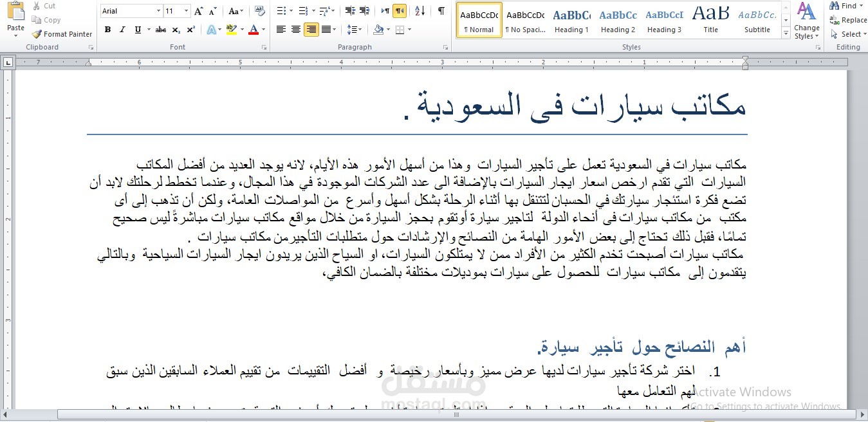Open the Clipboard pane launcher
868x422 pixels.
(x=91, y=48)
